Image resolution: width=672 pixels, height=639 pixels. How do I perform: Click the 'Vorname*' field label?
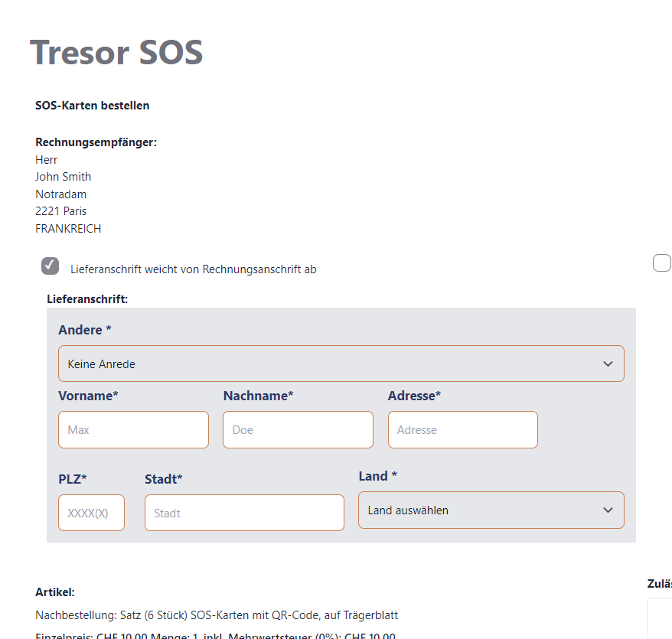coord(88,396)
